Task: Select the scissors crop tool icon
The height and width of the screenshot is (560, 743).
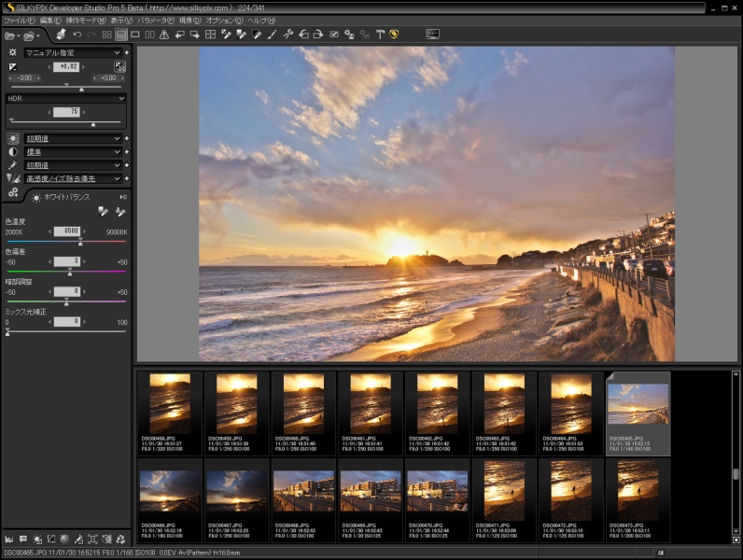Action: click(287, 35)
